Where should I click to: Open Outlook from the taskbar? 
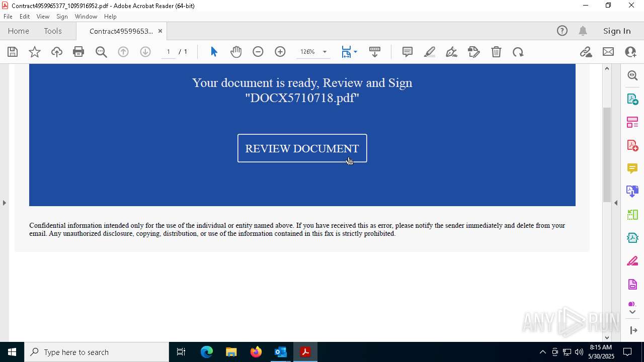[280, 352]
